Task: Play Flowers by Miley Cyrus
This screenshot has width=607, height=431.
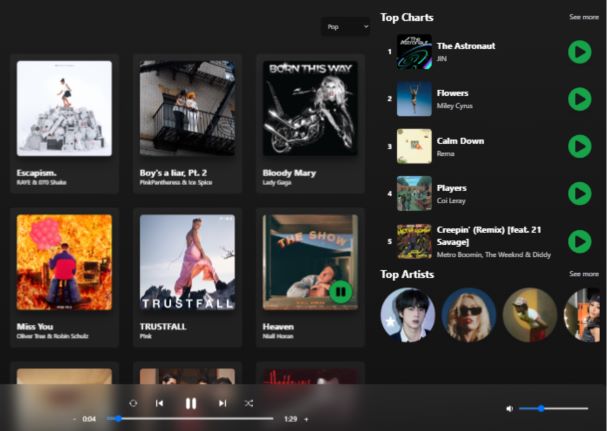Action: point(580,99)
